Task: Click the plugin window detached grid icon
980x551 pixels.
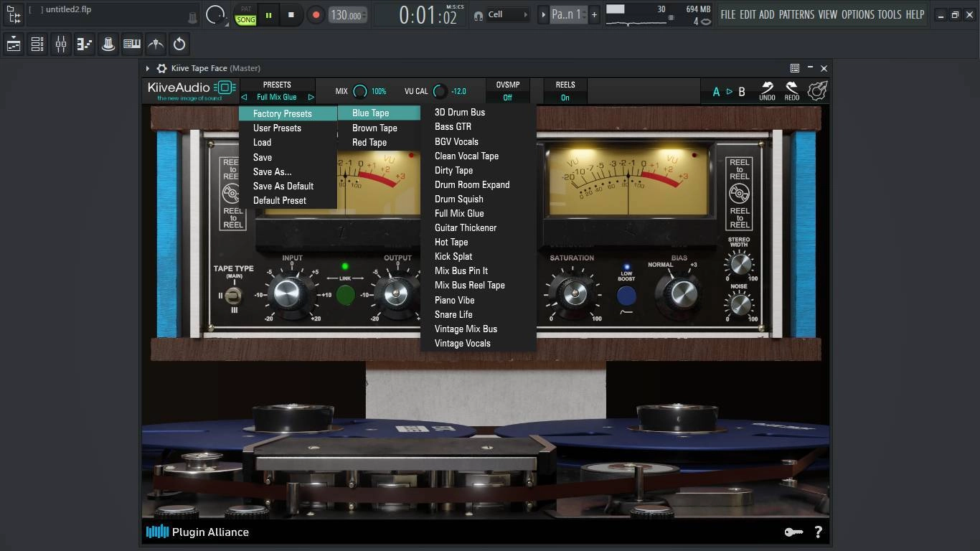Action: (x=795, y=68)
